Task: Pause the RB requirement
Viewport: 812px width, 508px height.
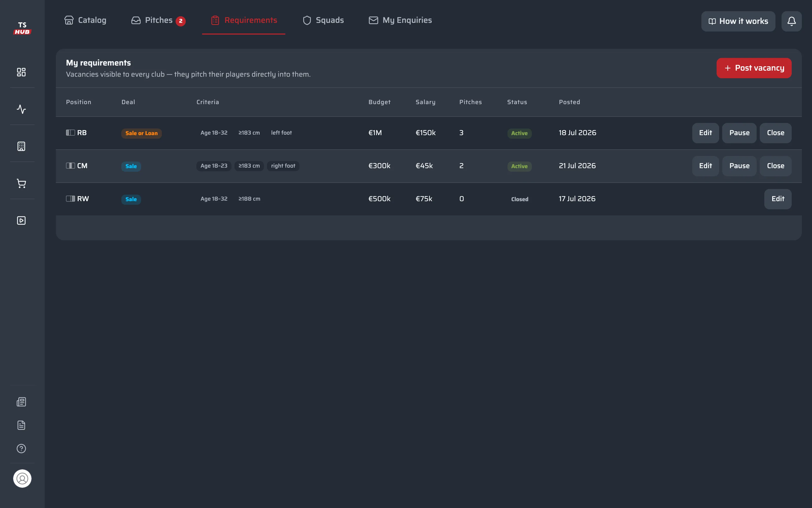Action: (x=739, y=133)
